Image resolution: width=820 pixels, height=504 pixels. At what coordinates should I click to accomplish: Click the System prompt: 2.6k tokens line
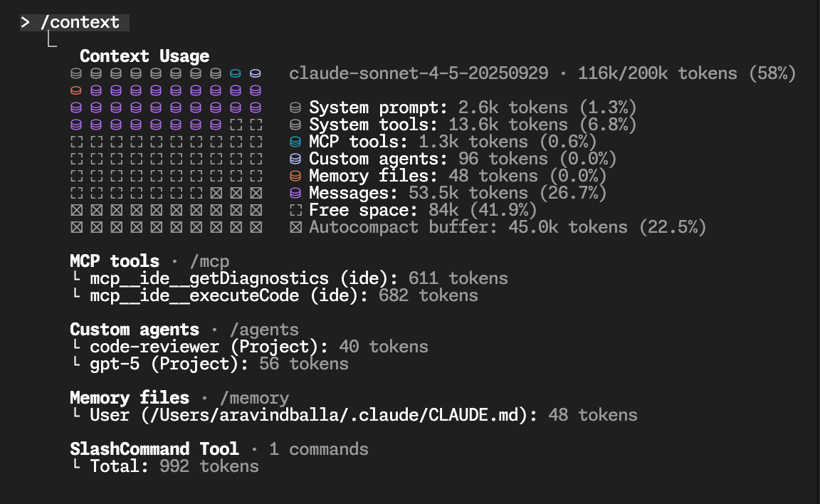[472, 107]
